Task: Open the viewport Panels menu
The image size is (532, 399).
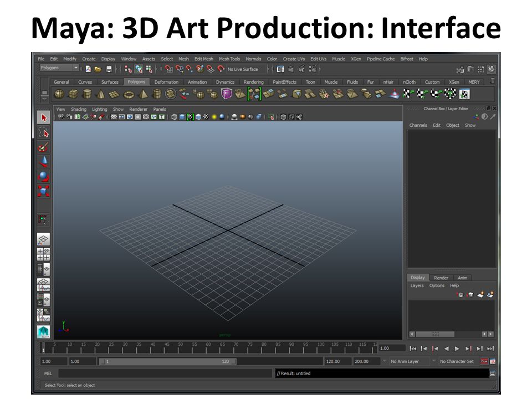Action: (x=160, y=109)
